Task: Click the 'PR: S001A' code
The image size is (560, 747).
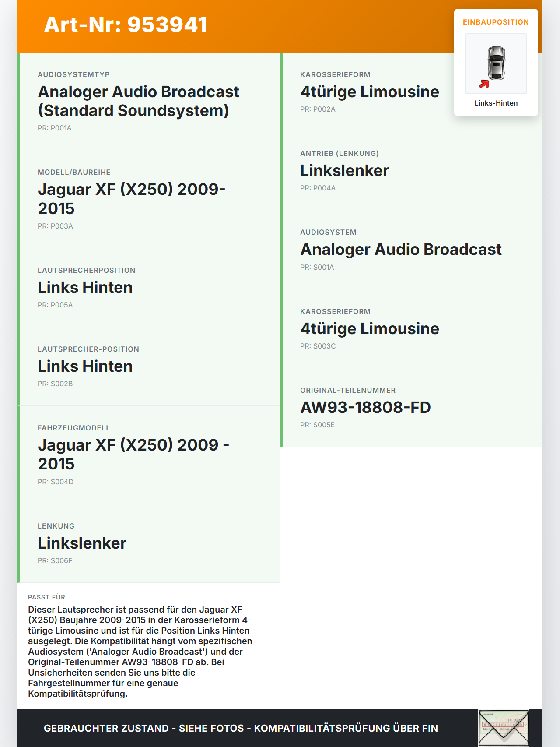Action: [x=317, y=267]
